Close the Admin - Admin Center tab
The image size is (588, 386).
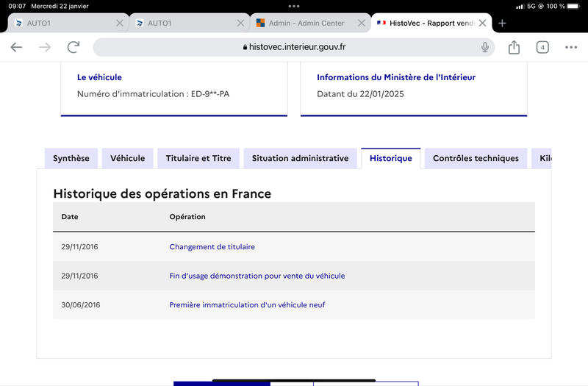click(362, 24)
